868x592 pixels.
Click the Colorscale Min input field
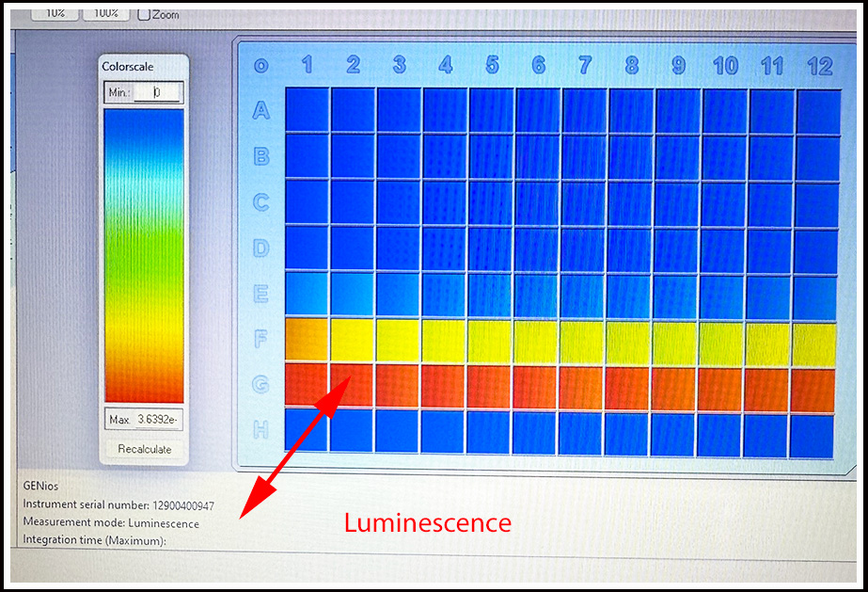coord(156,92)
